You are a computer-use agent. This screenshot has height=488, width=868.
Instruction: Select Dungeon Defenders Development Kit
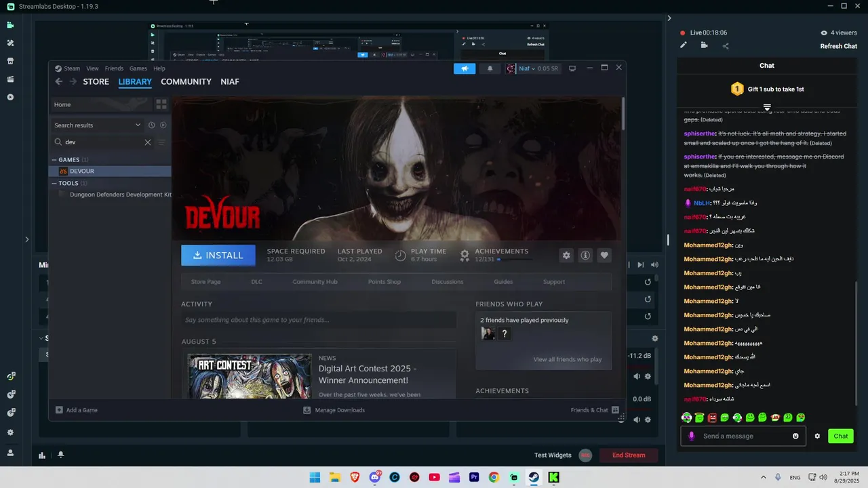121,195
